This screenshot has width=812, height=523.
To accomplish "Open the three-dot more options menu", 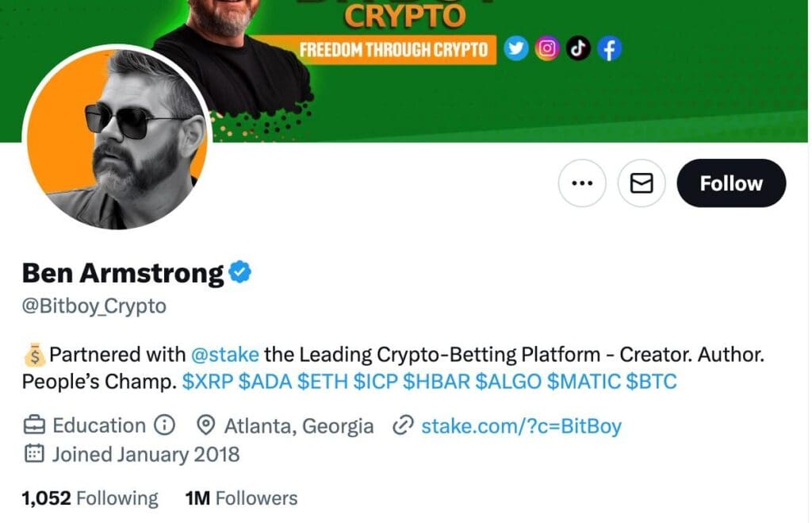I will 582,183.
